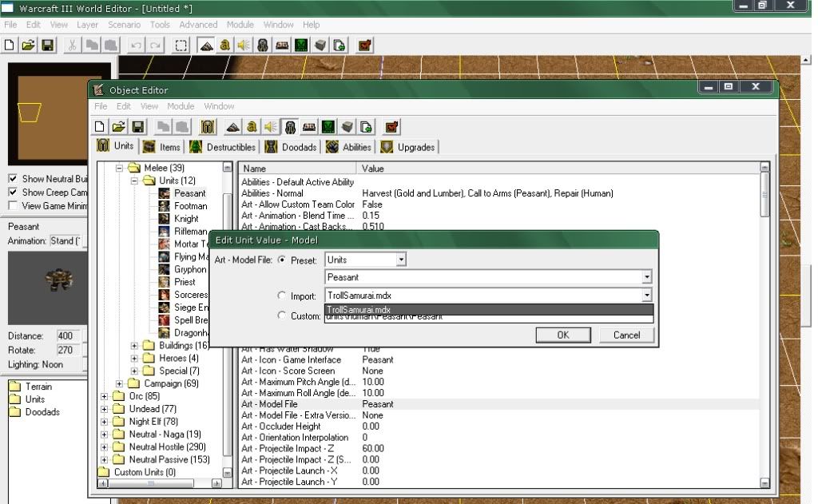Open Object Manager from World Editor toolbar

tap(320, 46)
